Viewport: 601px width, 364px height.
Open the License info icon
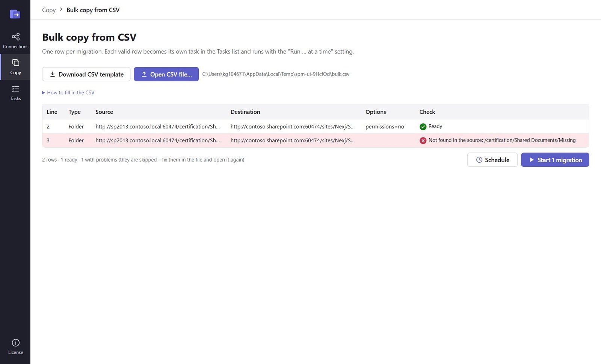pos(15,343)
